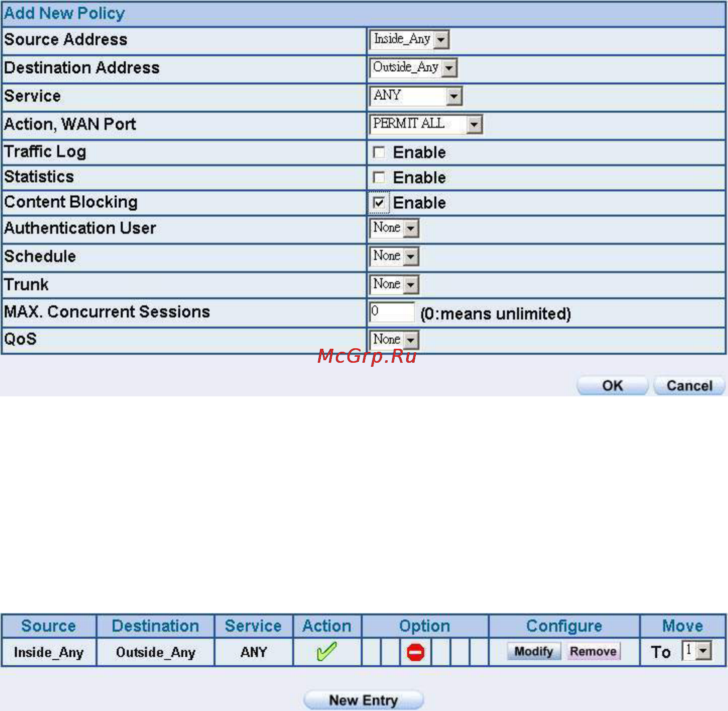The width and height of the screenshot is (728, 711).
Task: Click the MAX. Concurrent Sessions label
Action: coord(107,312)
